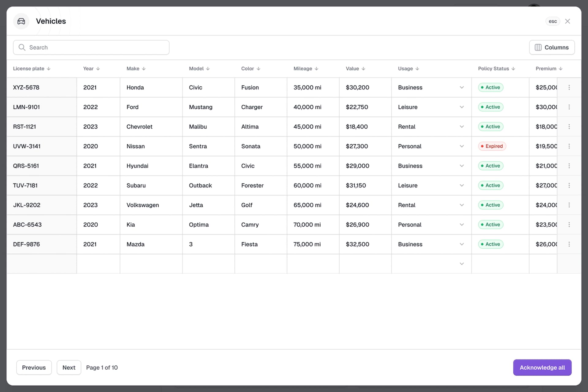Sort table by Mileage arrow
The height and width of the screenshot is (392, 588).
point(316,69)
